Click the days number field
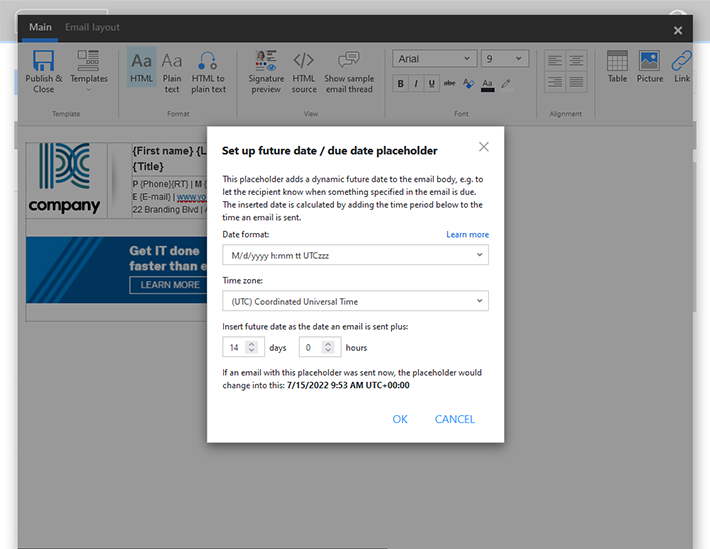This screenshot has height=549, width=710. click(234, 347)
